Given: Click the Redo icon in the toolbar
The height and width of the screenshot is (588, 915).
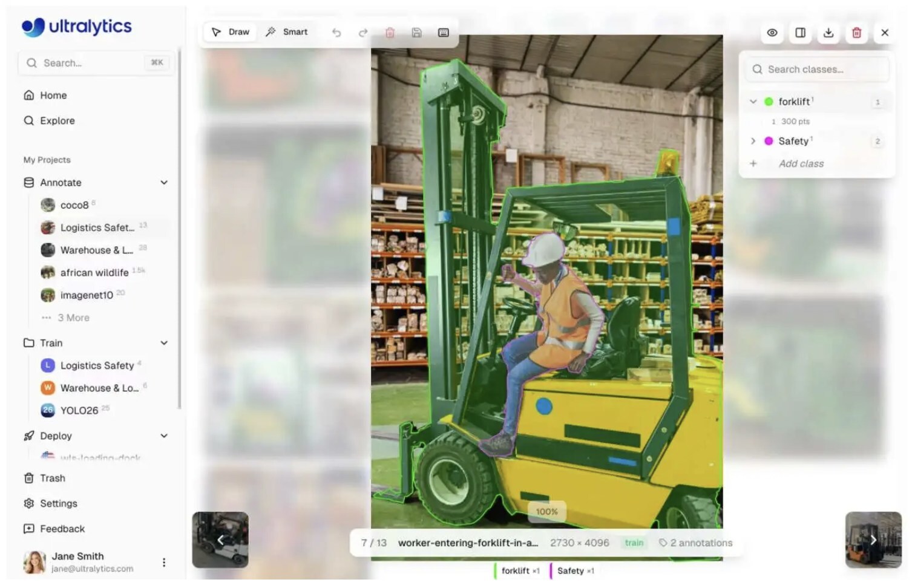Looking at the screenshot, I should point(363,33).
